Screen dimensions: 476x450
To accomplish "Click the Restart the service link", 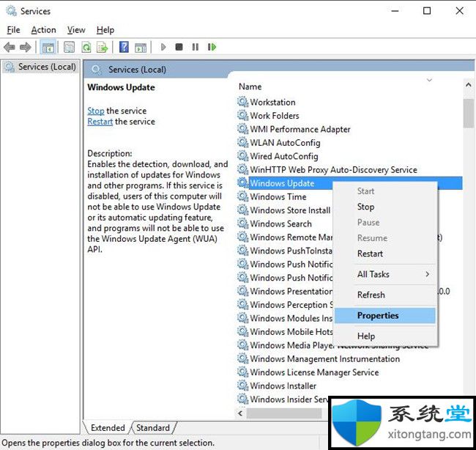I will [100, 122].
